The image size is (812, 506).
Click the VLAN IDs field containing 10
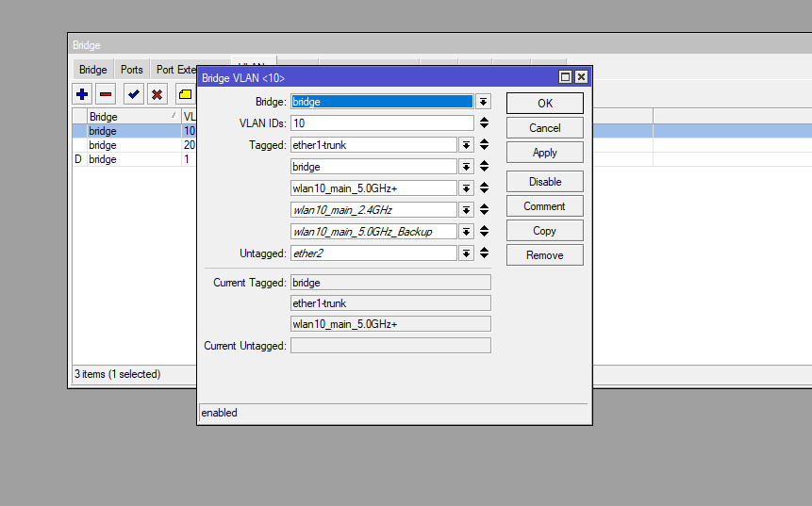click(382, 123)
